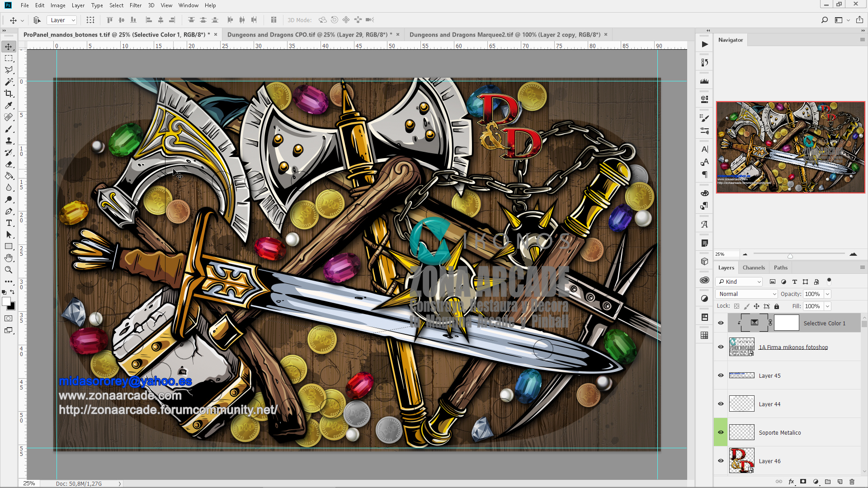
Task: Toggle visibility of Layer 46
Action: (x=721, y=460)
